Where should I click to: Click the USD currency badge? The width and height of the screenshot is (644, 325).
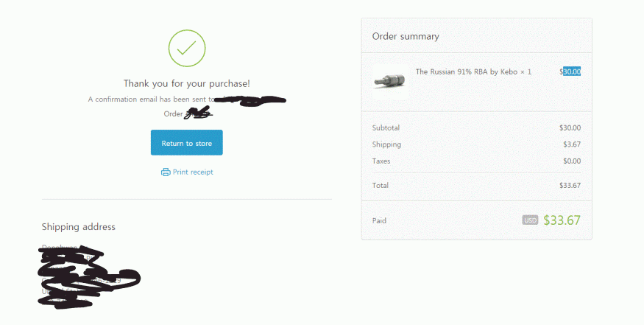[x=530, y=220]
